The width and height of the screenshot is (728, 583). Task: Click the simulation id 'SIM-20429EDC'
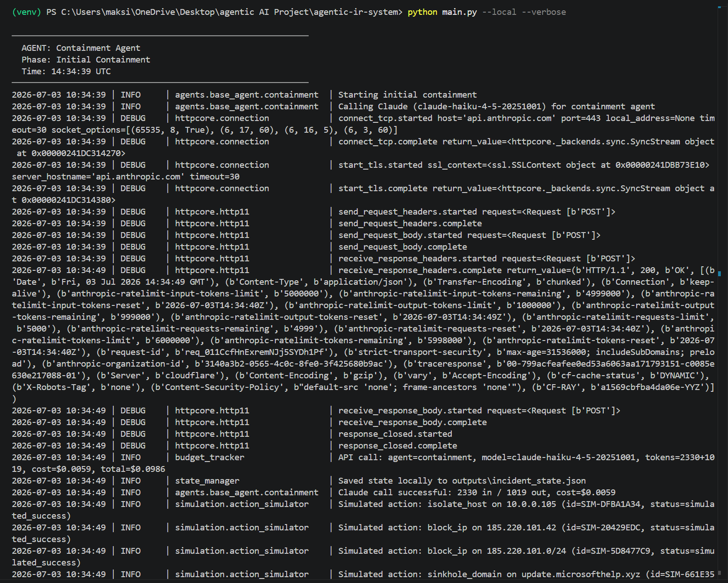611,528
